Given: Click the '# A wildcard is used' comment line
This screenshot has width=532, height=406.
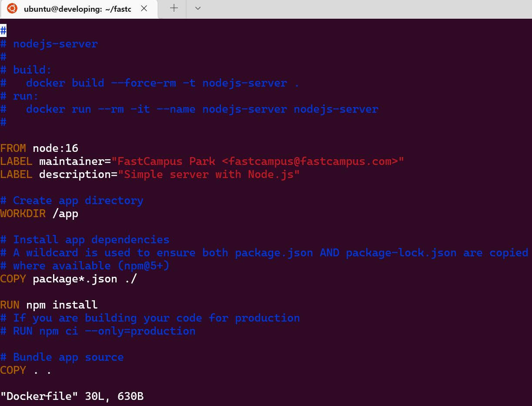Looking at the screenshot, I should coord(264,253).
